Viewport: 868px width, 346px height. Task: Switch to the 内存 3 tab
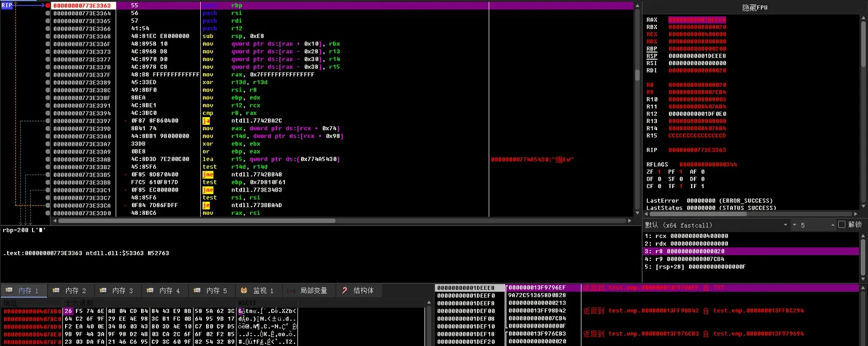tap(117, 291)
